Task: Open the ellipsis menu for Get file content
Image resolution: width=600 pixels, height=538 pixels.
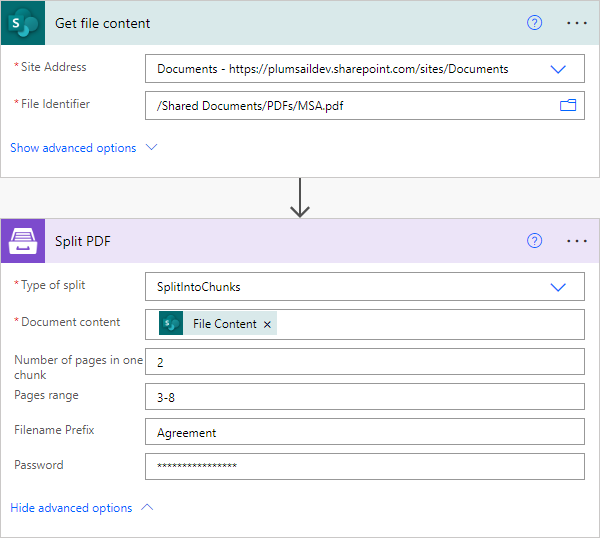Action: (x=577, y=23)
